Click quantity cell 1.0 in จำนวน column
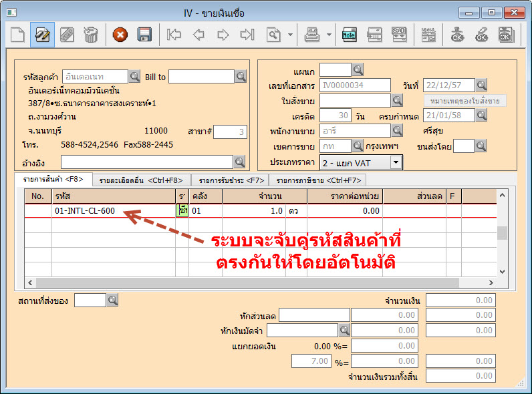 254,210
